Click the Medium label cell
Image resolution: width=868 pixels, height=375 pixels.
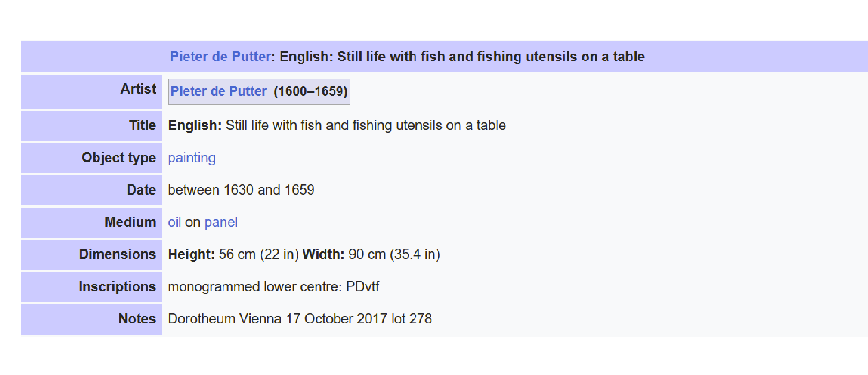[91, 223]
